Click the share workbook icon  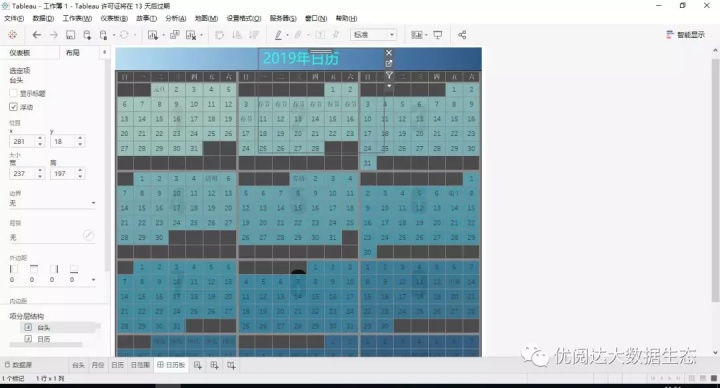(462, 35)
